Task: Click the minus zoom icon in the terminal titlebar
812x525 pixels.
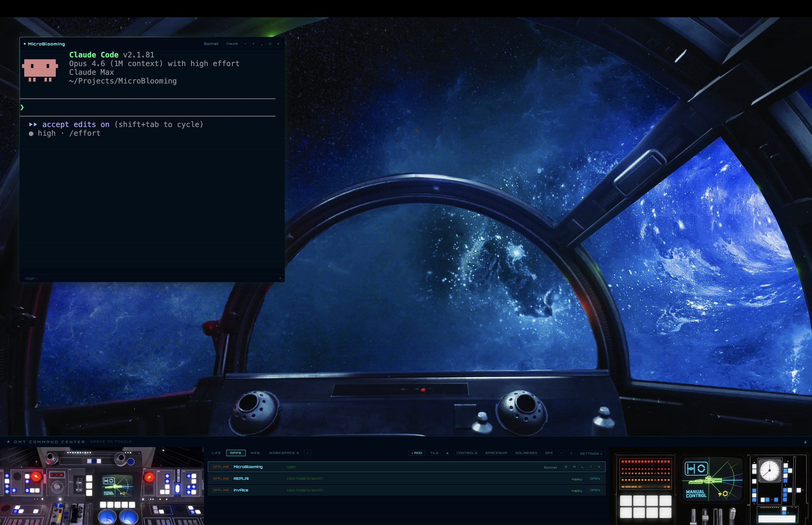Action: pyautogui.click(x=245, y=44)
